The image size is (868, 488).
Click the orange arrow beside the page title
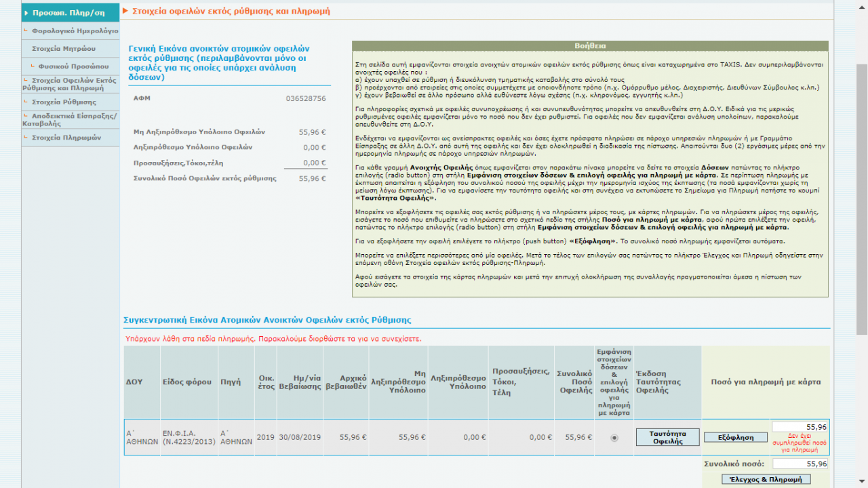click(125, 12)
